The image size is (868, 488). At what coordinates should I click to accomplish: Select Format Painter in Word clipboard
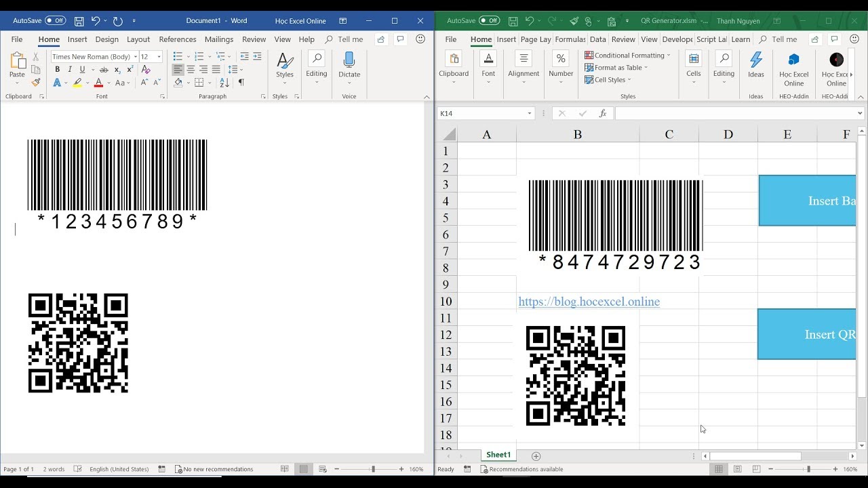[36, 82]
